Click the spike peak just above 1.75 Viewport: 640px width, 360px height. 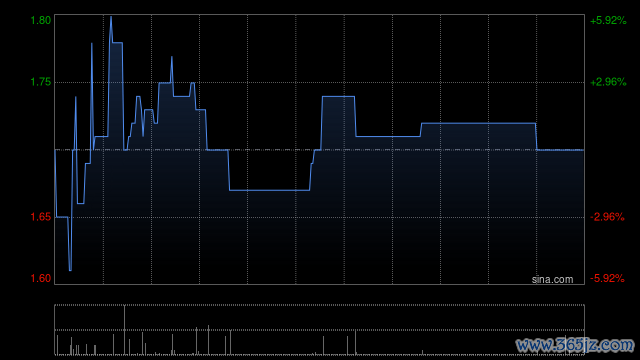pyautogui.click(x=172, y=57)
